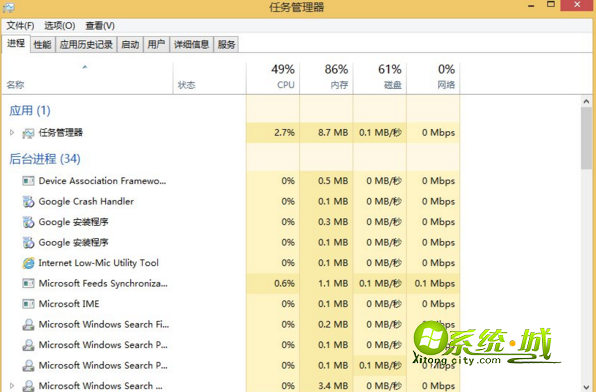Click icon of Microsoft Windows Search 3.4 MB row

pyautogui.click(x=28, y=386)
